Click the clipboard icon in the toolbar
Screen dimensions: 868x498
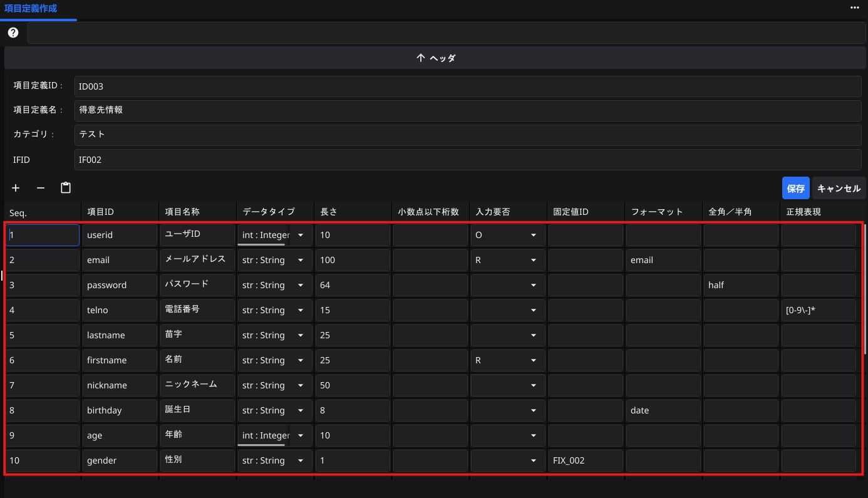click(65, 187)
